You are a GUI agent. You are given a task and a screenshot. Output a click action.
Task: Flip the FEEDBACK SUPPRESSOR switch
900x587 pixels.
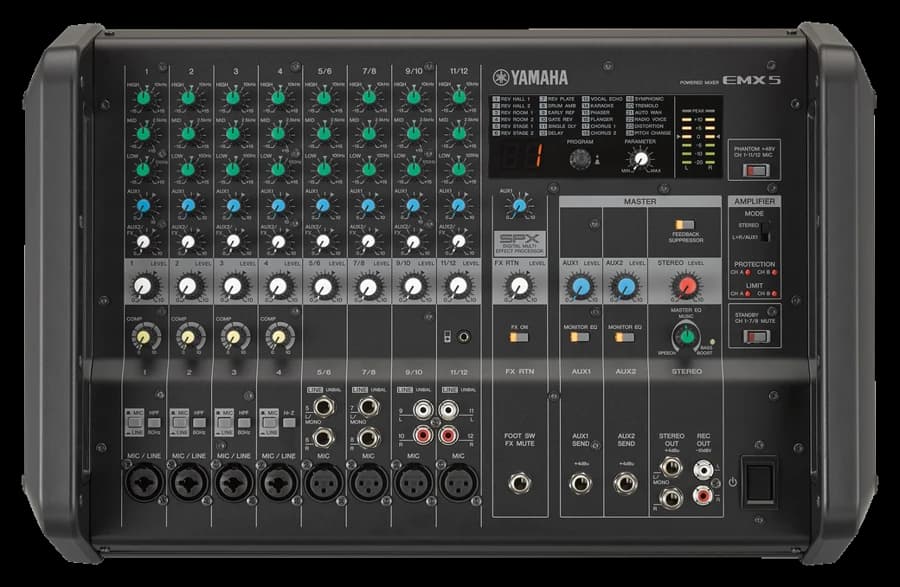pyautogui.click(x=684, y=224)
